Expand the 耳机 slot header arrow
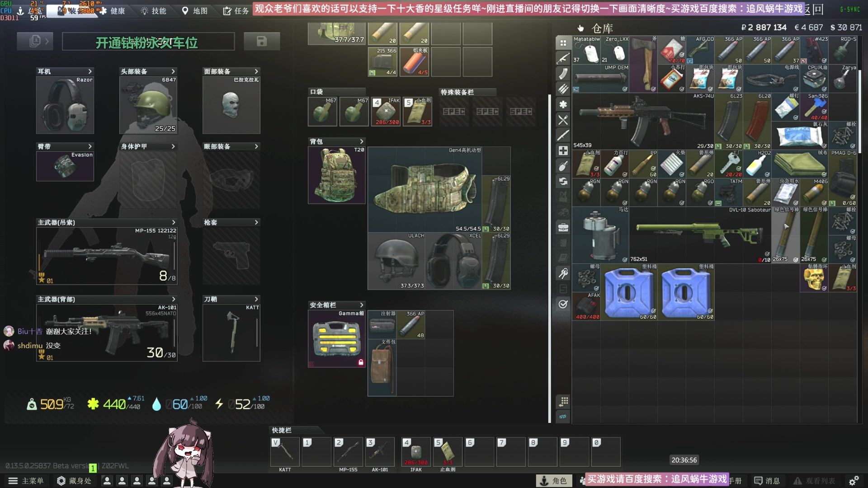868x488 pixels. point(90,71)
